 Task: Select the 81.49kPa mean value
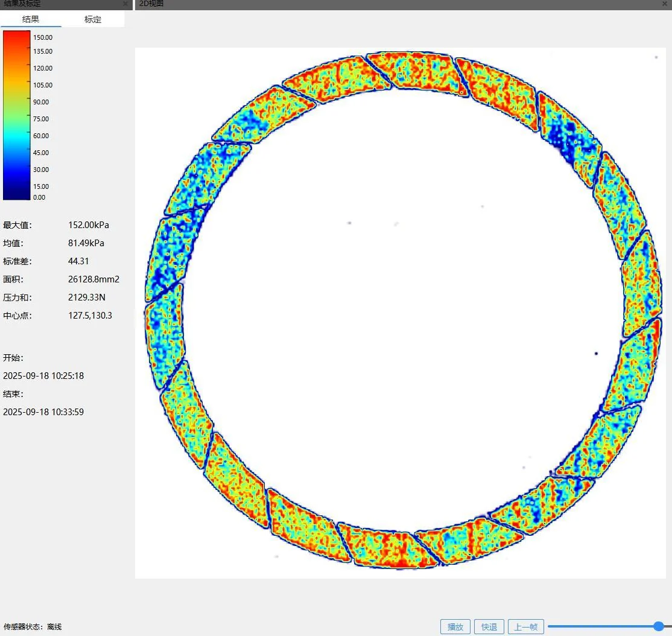coord(86,243)
